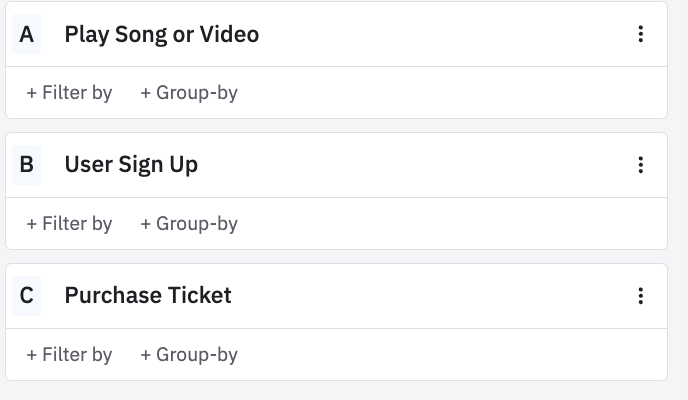Change the User Sign Up event selection
Image resolution: width=688 pixels, height=400 pixels.
point(131,165)
